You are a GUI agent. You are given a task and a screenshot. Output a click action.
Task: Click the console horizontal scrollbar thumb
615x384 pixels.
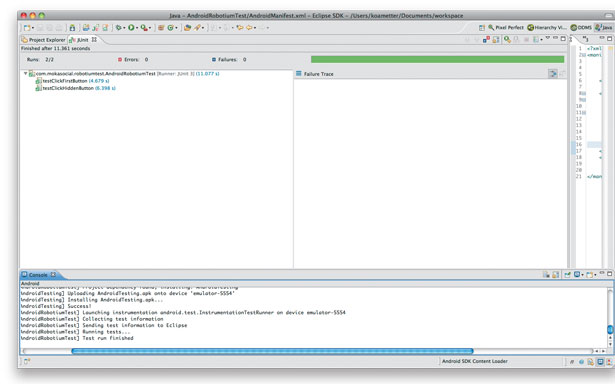(x=273, y=351)
